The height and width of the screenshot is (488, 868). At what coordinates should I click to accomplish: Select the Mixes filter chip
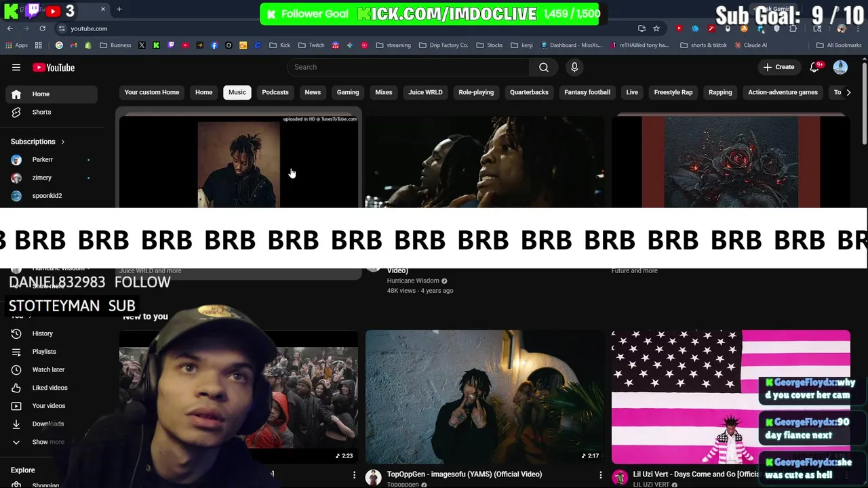tap(384, 92)
